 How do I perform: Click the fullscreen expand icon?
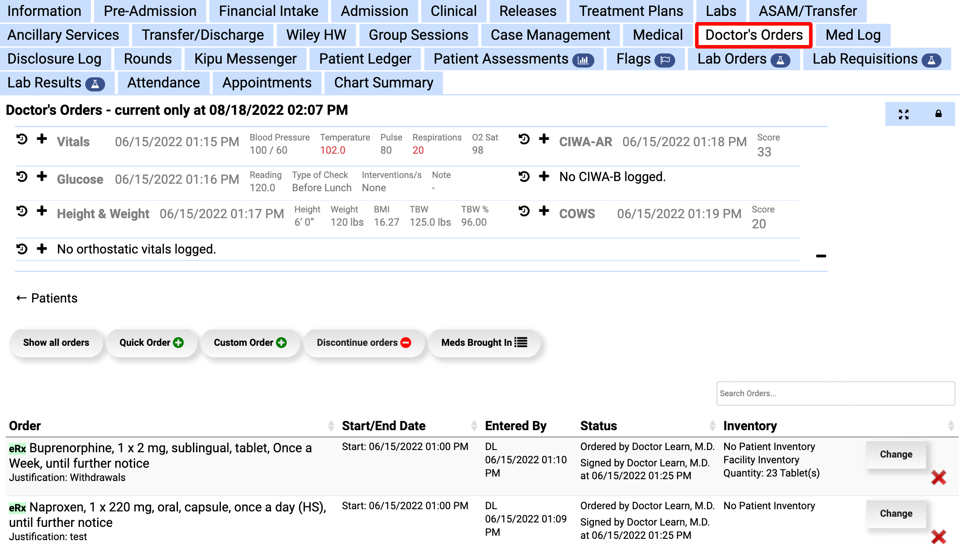click(x=903, y=114)
